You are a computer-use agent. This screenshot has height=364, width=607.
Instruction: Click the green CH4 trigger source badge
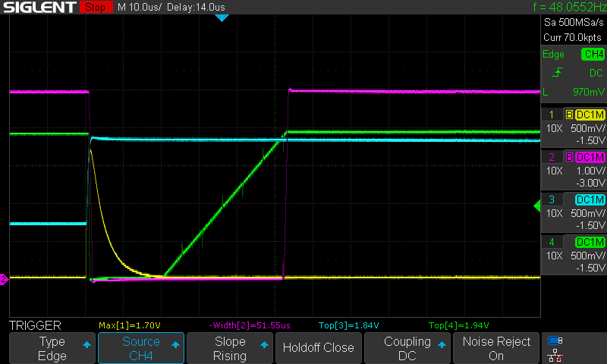(593, 54)
